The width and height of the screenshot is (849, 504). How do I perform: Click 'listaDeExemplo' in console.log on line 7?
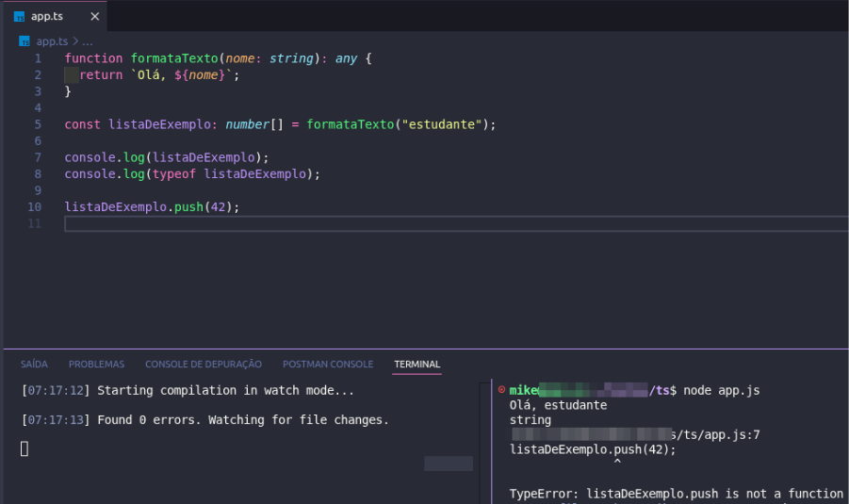204,157
